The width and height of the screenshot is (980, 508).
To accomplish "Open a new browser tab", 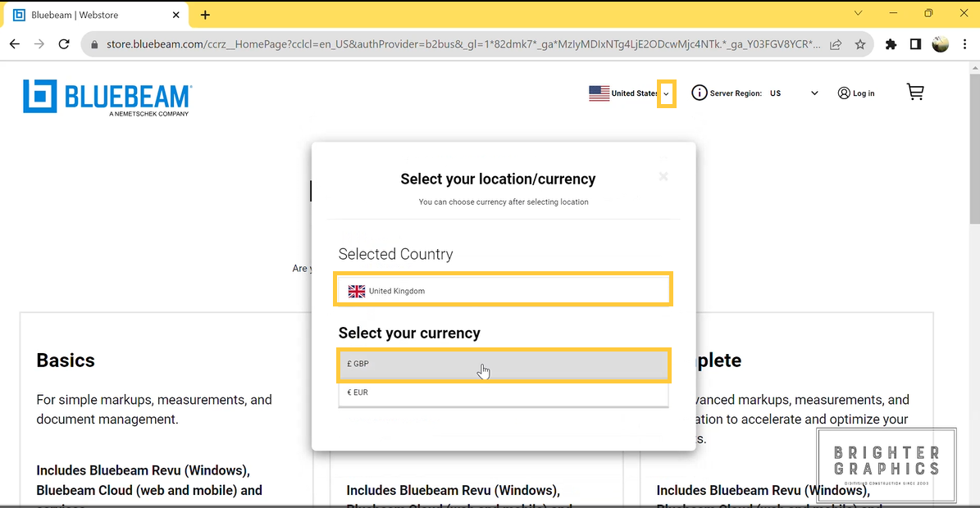I will (x=205, y=15).
